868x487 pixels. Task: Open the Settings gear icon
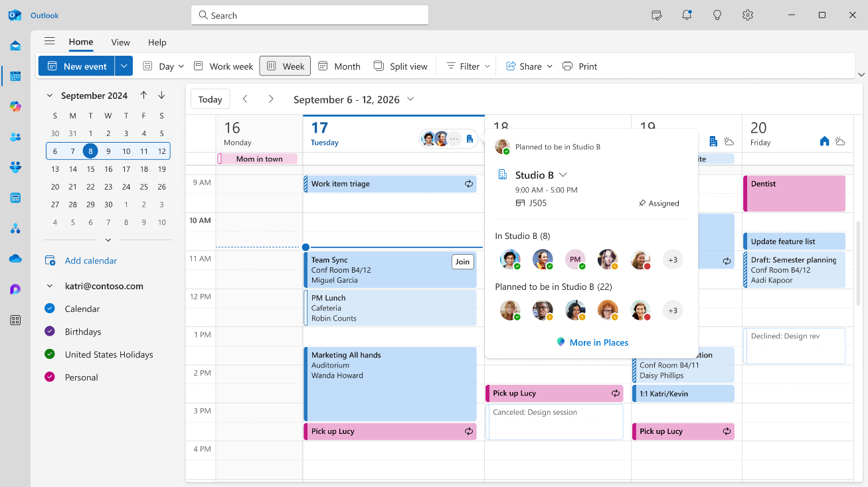click(748, 15)
